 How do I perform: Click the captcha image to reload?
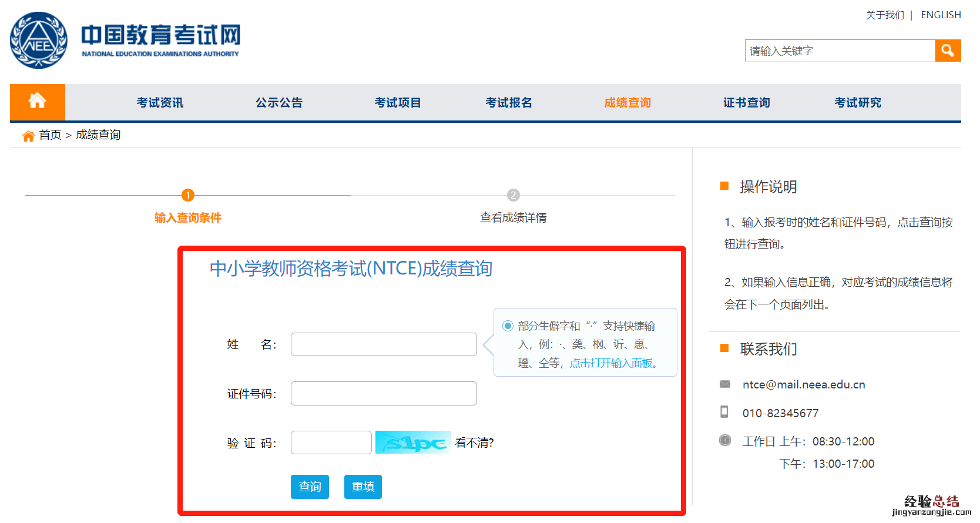[x=413, y=442]
